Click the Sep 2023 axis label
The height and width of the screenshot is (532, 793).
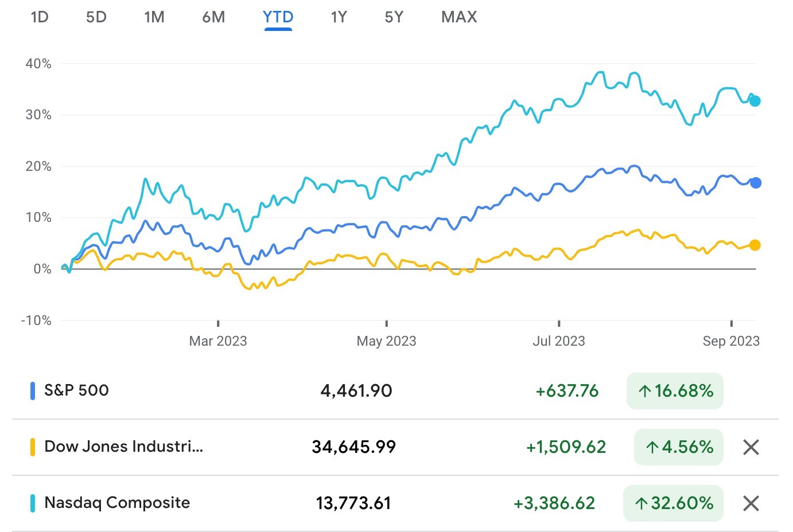point(731,341)
